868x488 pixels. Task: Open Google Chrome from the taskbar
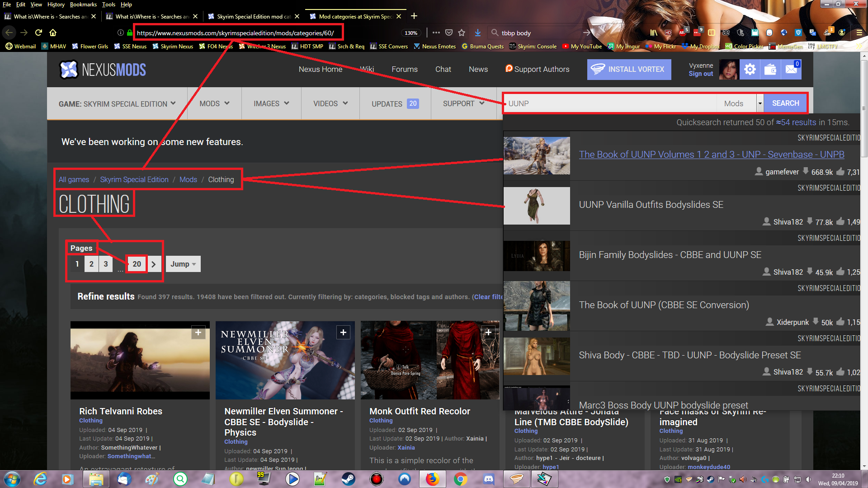(461, 479)
